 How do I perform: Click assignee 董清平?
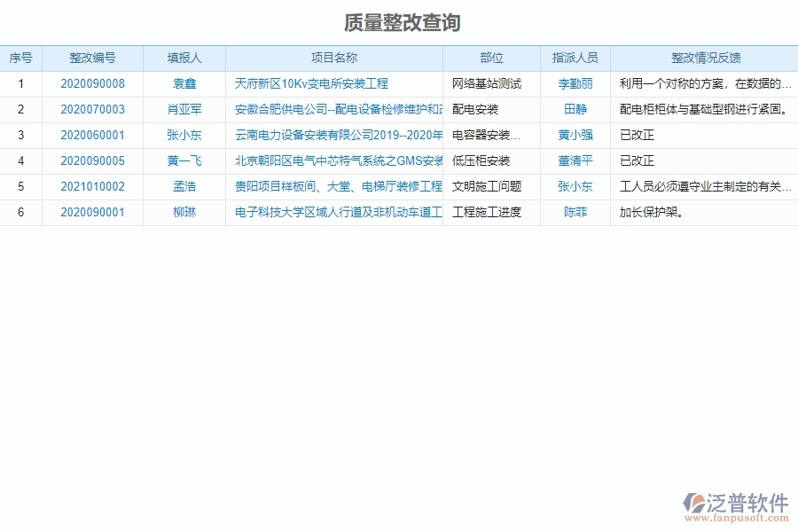575,161
